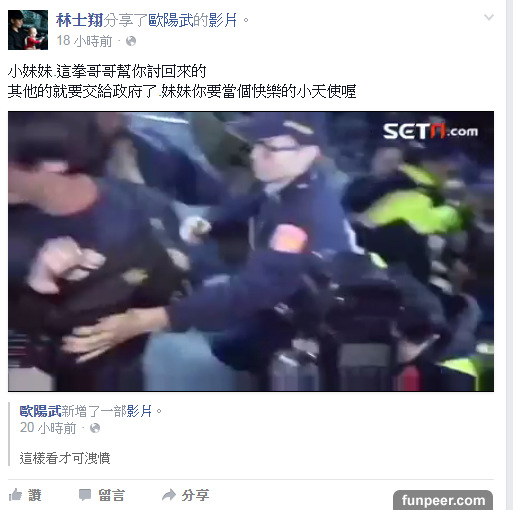Open 歐陽武's name in the original post
The height and width of the screenshot is (510, 513).
(x=40, y=411)
